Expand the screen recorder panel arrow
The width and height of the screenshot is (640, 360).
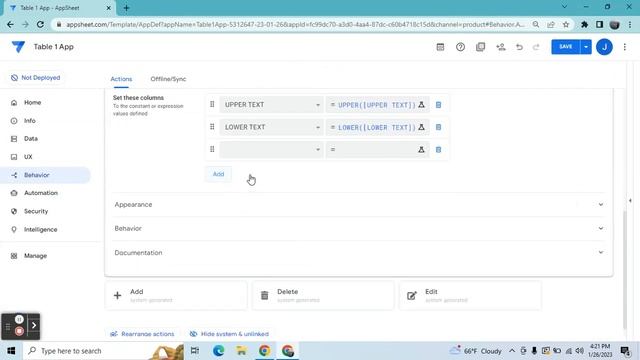(34, 325)
